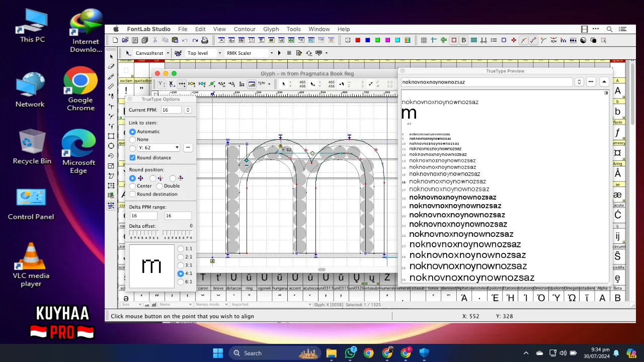Viewport: 644px width, 362px height.
Task: Click the ellipsis button in TrueType Preview
Action: point(591,82)
